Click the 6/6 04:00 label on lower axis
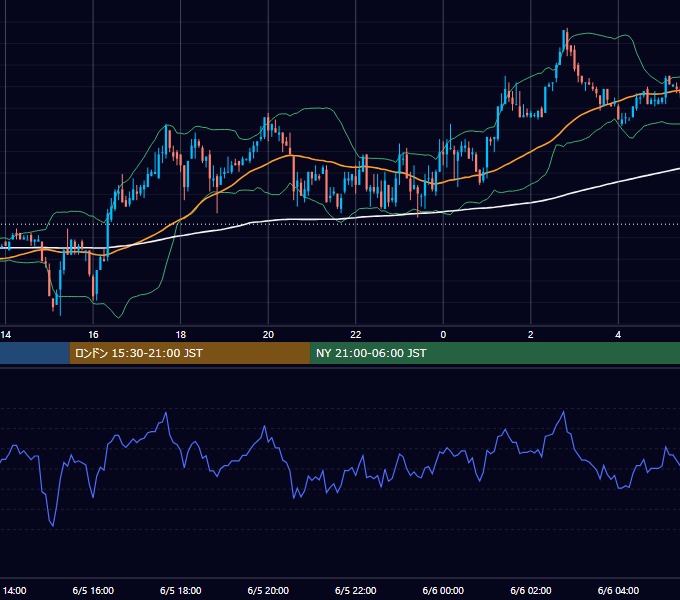 [618, 590]
